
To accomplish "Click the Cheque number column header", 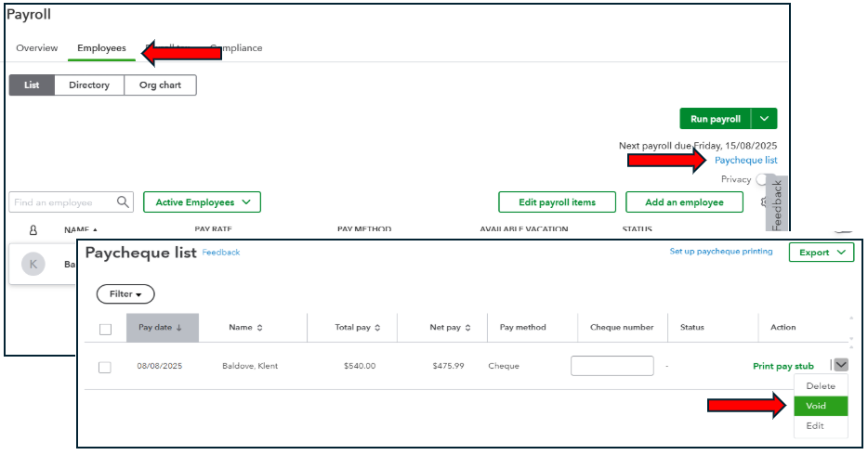I will point(622,327).
